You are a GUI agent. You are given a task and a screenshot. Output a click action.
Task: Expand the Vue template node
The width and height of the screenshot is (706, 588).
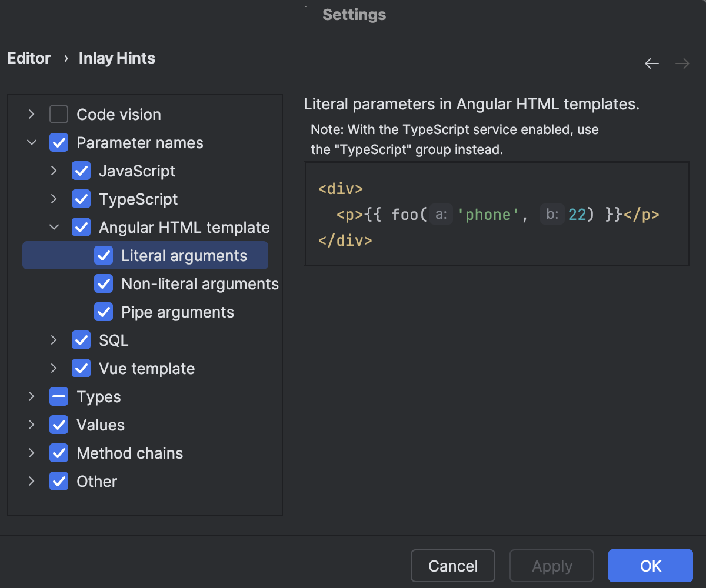click(x=54, y=368)
